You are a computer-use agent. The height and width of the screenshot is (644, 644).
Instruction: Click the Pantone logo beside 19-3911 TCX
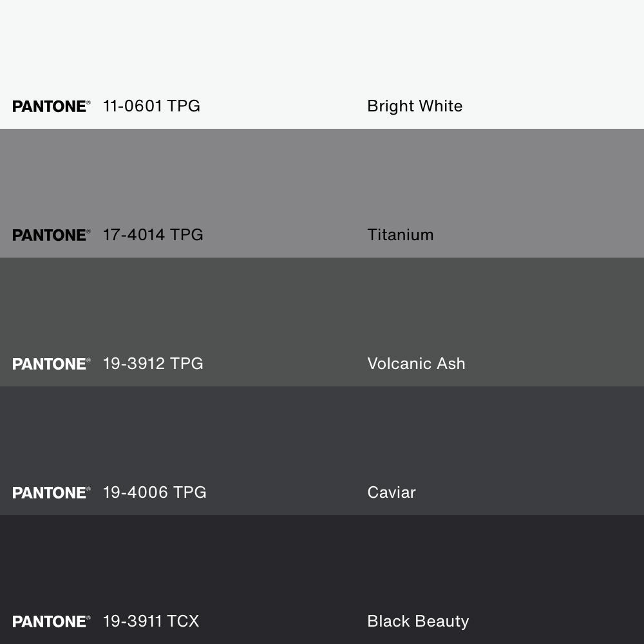[51, 621]
